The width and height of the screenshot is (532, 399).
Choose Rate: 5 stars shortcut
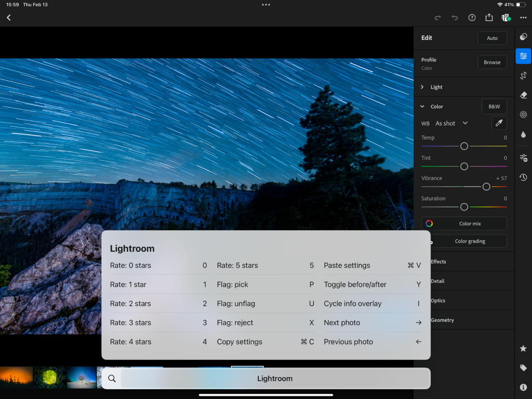266,266
